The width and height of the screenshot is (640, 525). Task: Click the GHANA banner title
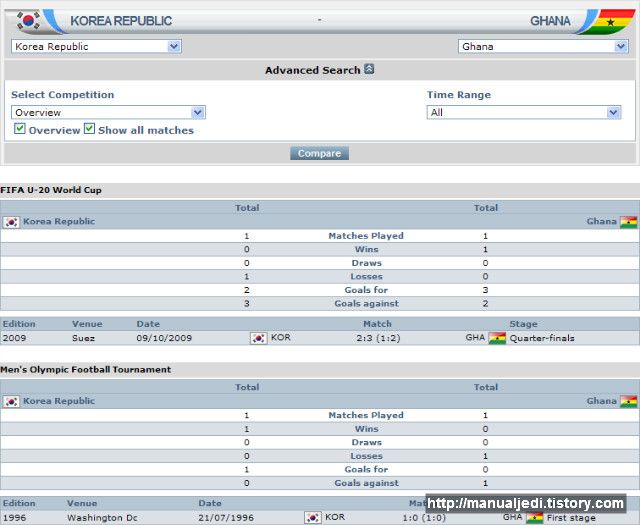point(550,21)
